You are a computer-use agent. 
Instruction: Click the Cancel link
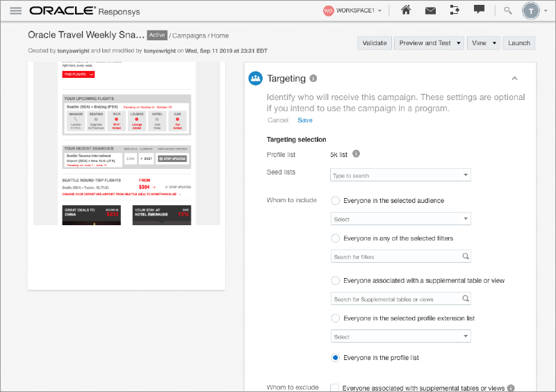pos(278,120)
